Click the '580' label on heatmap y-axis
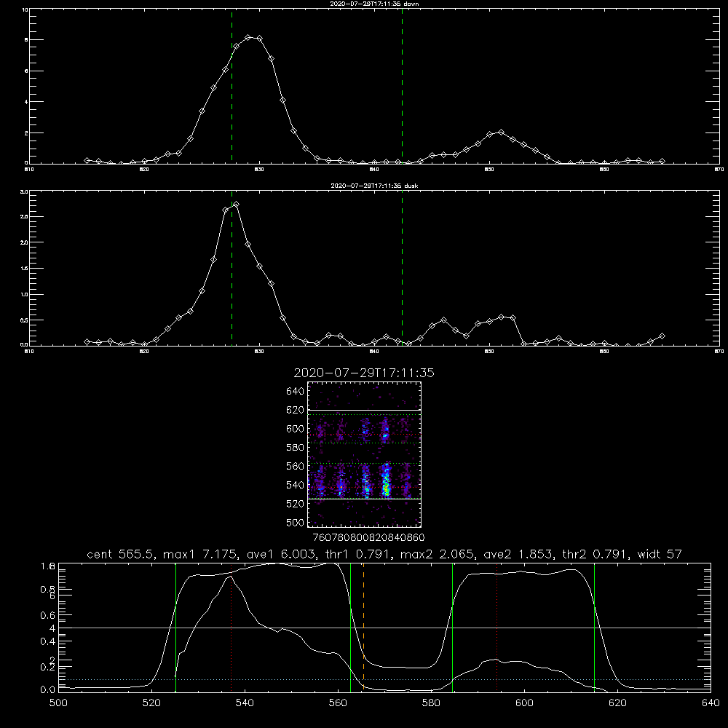The height and width of the screenshot is (728, 728). [x=296, y=448]
